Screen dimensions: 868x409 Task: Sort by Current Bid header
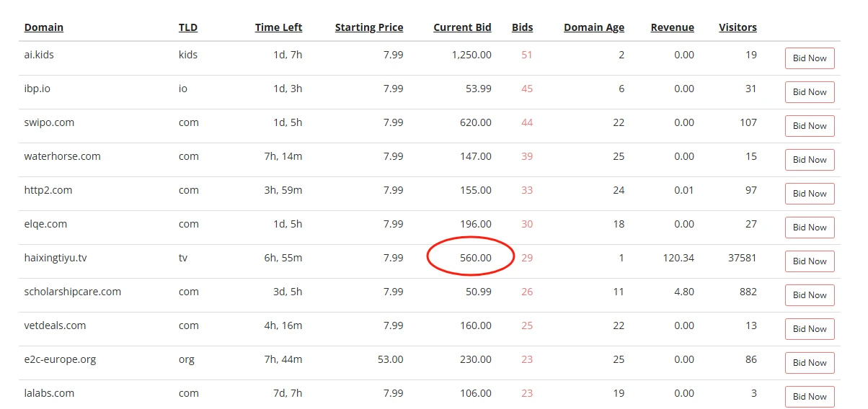point(462,27)
